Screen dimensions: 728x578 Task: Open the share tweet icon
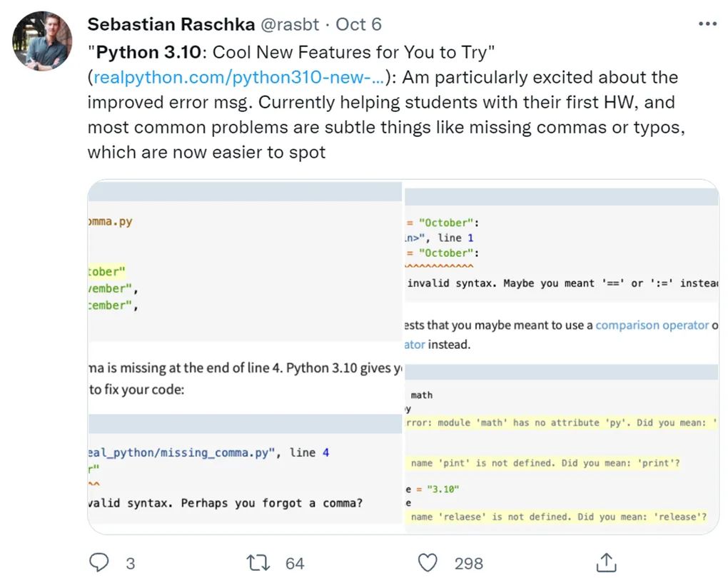coord(606,562)
